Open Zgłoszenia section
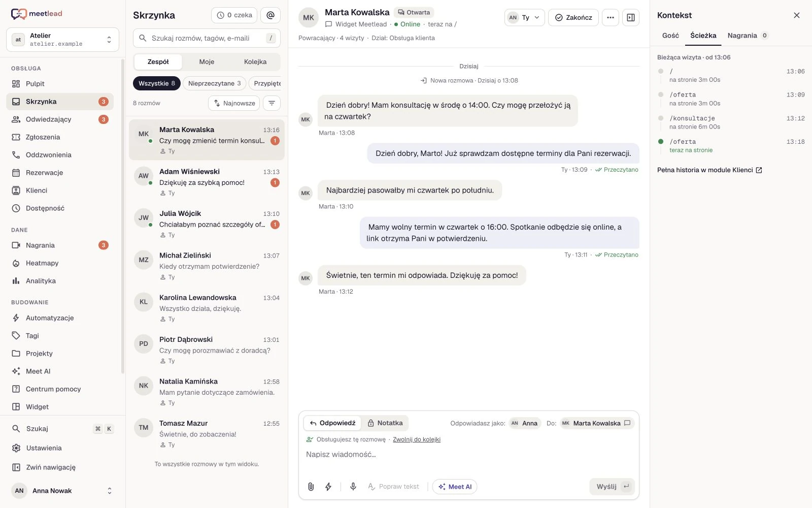 (x=60, y=137)
